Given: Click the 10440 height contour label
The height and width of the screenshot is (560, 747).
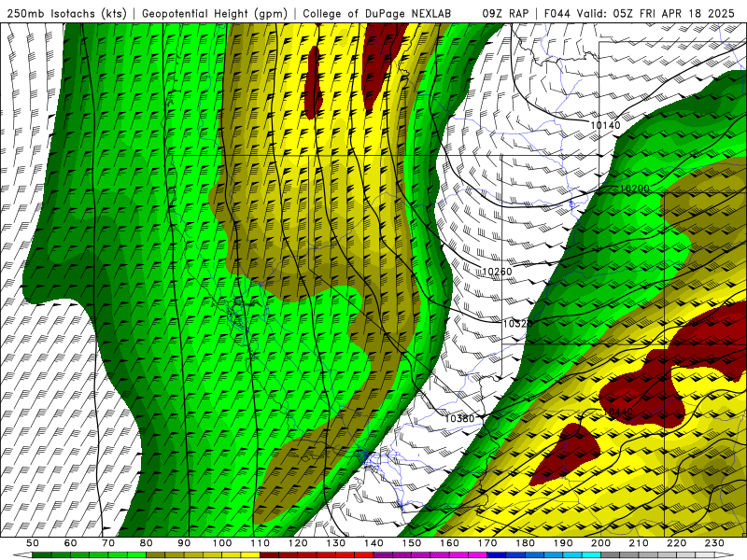Looking at the screenshot, I should tap(618, 412).
